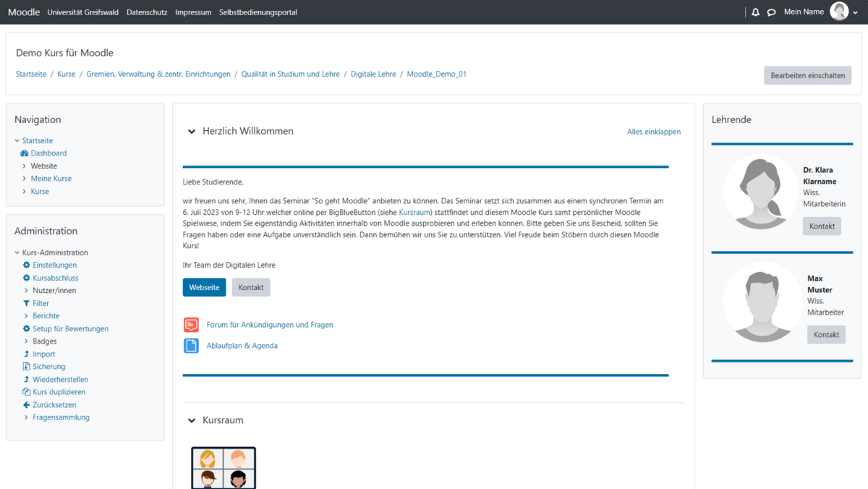Click the Dashboard icon in Navigation
The width and height of the screenshot is (868, 489).
point(25,153)
